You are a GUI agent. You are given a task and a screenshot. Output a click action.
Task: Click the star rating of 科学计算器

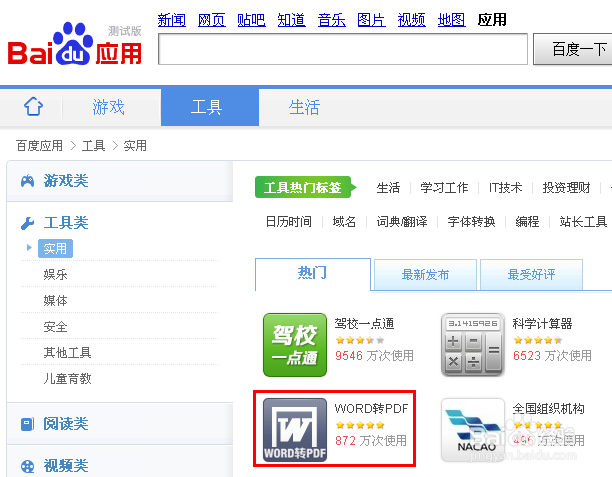point(538,340)
